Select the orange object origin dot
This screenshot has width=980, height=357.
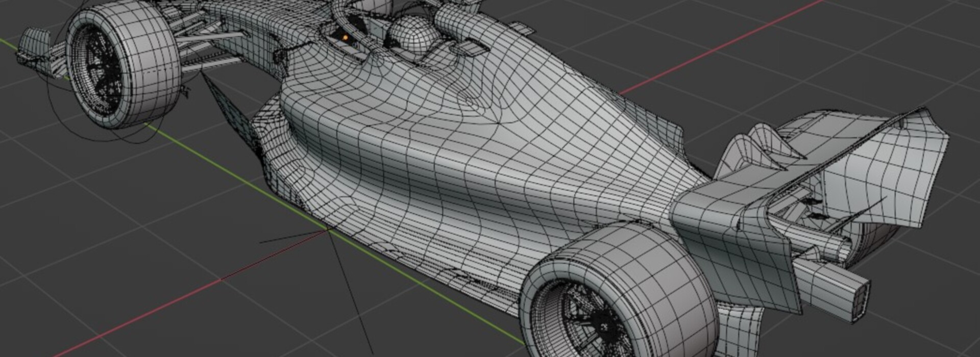[346, 37]
